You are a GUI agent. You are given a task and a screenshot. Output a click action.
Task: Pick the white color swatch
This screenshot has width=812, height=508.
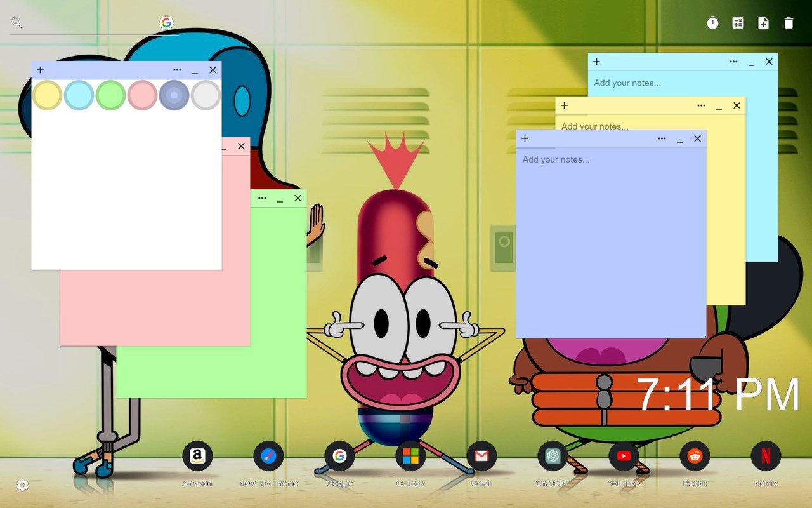[206, 95]
